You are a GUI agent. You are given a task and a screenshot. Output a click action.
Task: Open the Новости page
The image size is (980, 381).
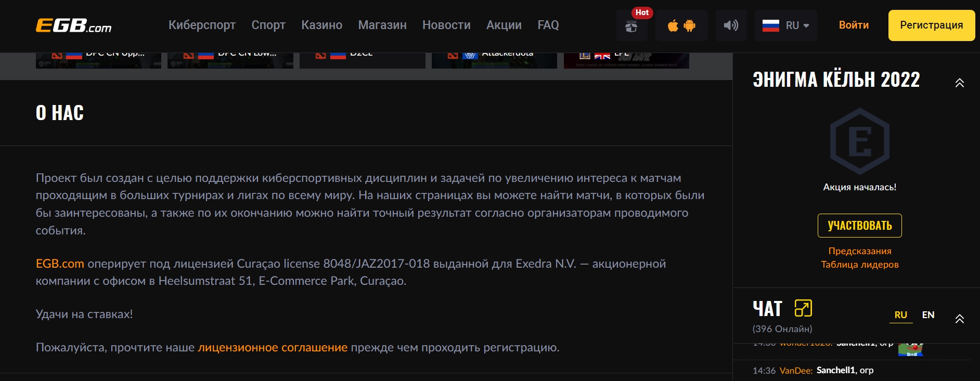pyautogui.click(x=446, y=25)
